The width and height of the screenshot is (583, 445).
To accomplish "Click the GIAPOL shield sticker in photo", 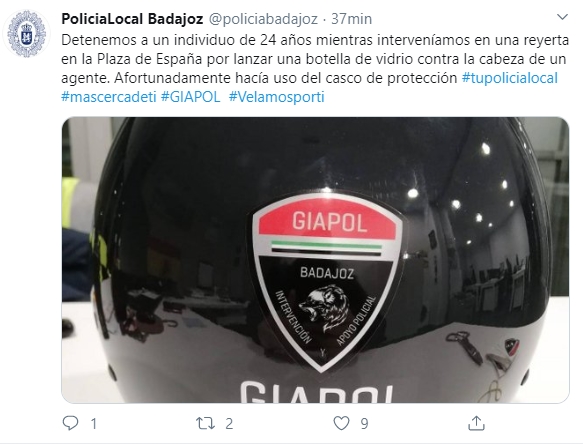I will 327,282.
